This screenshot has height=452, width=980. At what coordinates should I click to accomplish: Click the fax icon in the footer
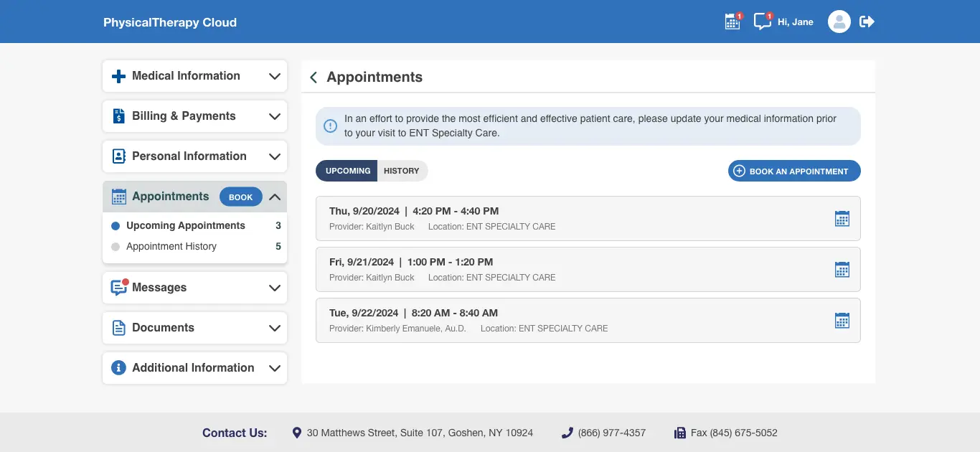(x=679, y=433)
